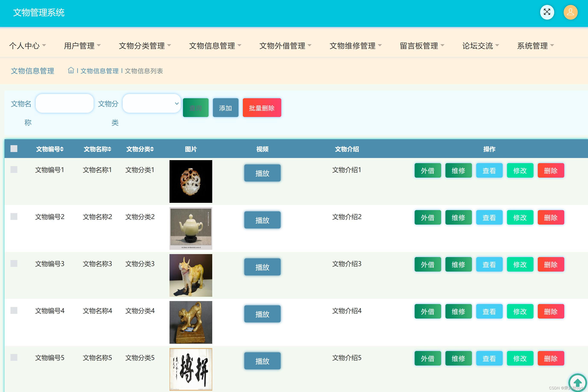Select the 文物编号3 row checkbox
This screenshot has height=392, width=588.
tap(14, 263)
